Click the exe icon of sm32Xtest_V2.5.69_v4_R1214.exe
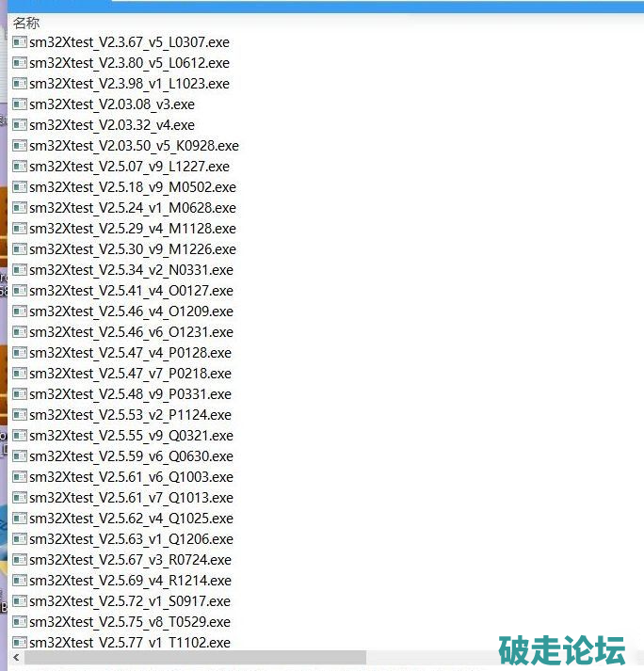The width and height of the screenshot is (644, 671). click(19, 581)
